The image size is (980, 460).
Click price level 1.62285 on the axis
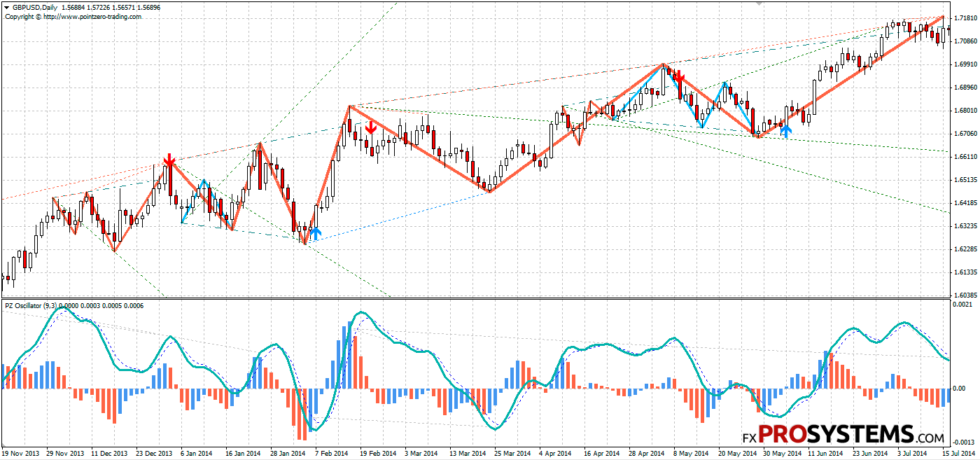pos(966,249)
